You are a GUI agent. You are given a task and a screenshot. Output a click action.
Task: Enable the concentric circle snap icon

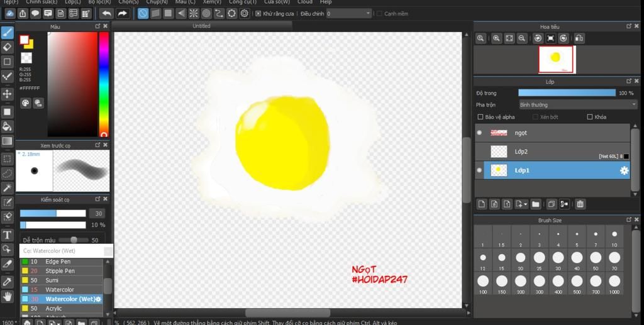[206, 14]
